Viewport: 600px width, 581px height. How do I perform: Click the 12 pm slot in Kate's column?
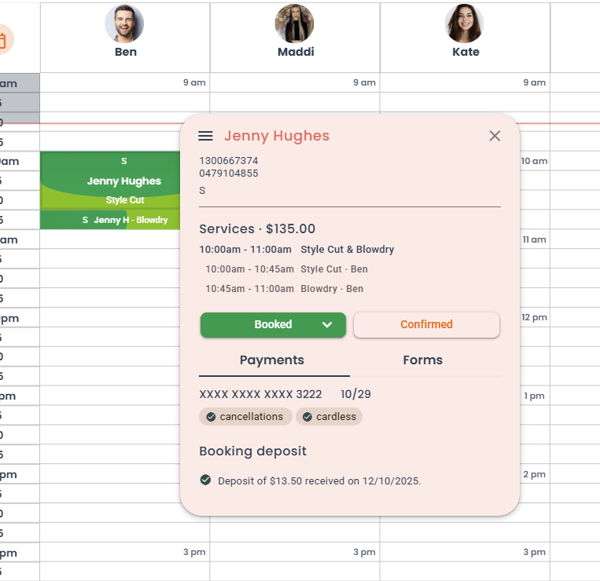534,318
